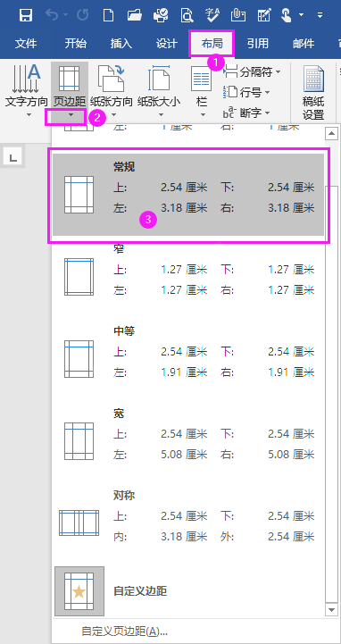The height and width of the screenshot is (644, 341).
Task: Expand the 纸张方向 dropdown arrow
Action: [x=114, y=115]
